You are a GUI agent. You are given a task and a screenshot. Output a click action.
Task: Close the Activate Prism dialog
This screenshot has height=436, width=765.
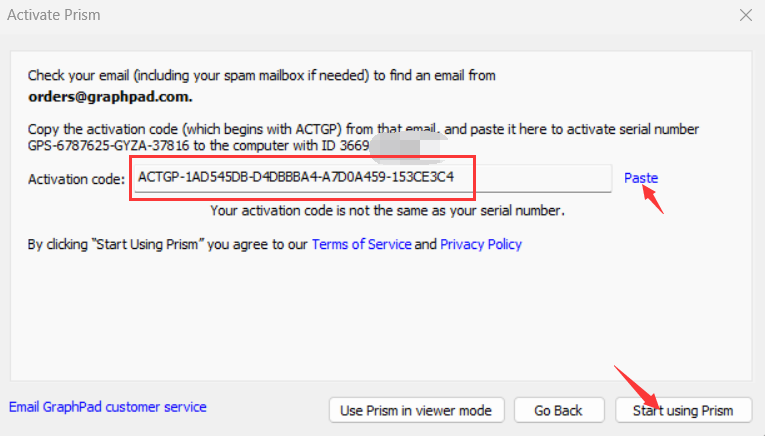click(745, 15)
